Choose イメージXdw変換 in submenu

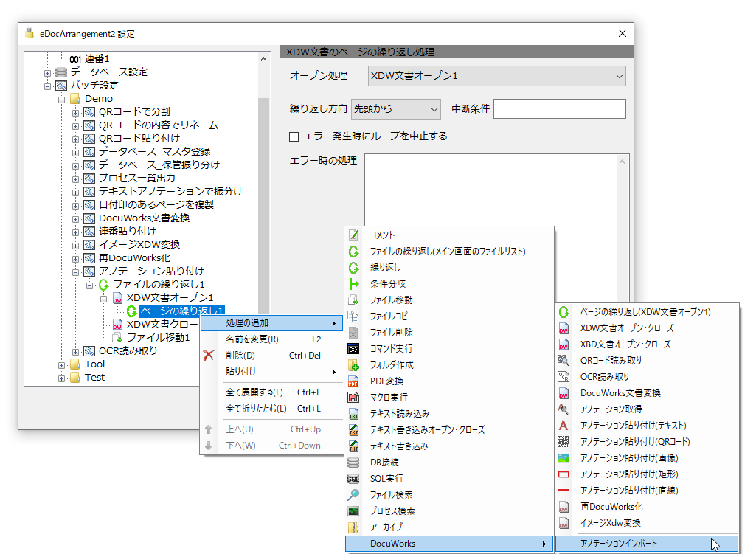[647, 523]
